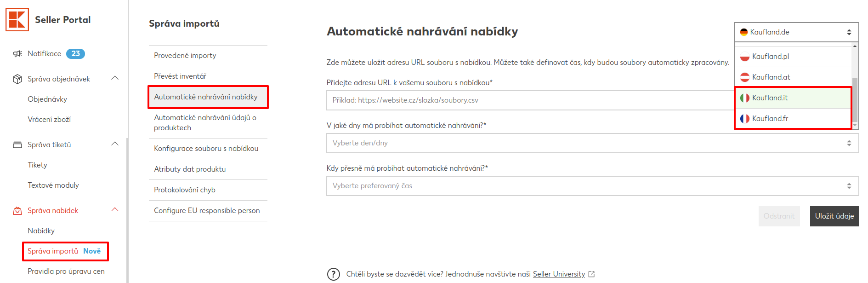Collapse the Správa objednávek section

point(115,78)
